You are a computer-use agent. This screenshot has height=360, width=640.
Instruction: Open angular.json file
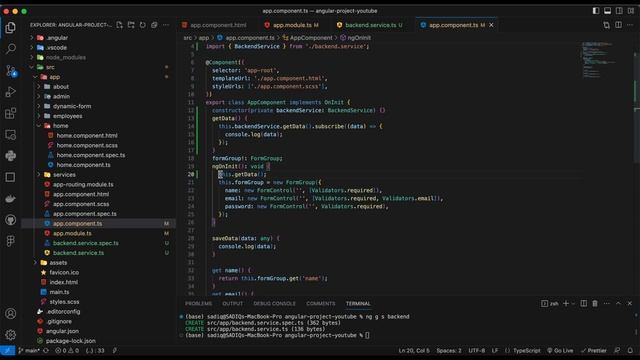[x=62, y=331]
